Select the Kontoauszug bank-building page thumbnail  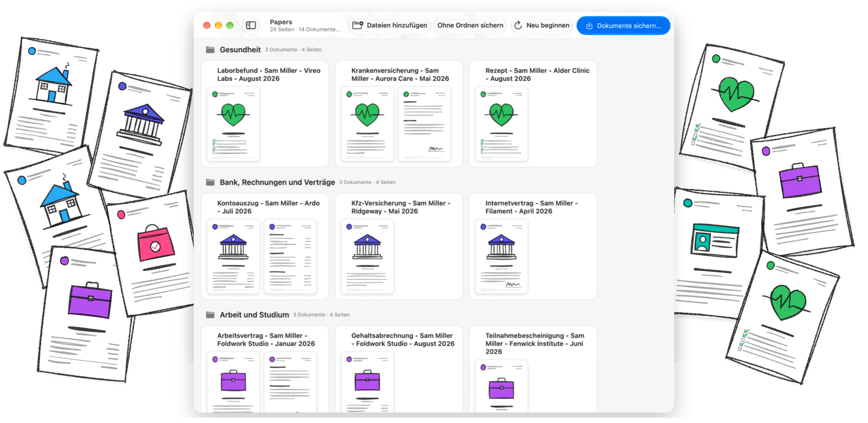(x=233, y=257)
